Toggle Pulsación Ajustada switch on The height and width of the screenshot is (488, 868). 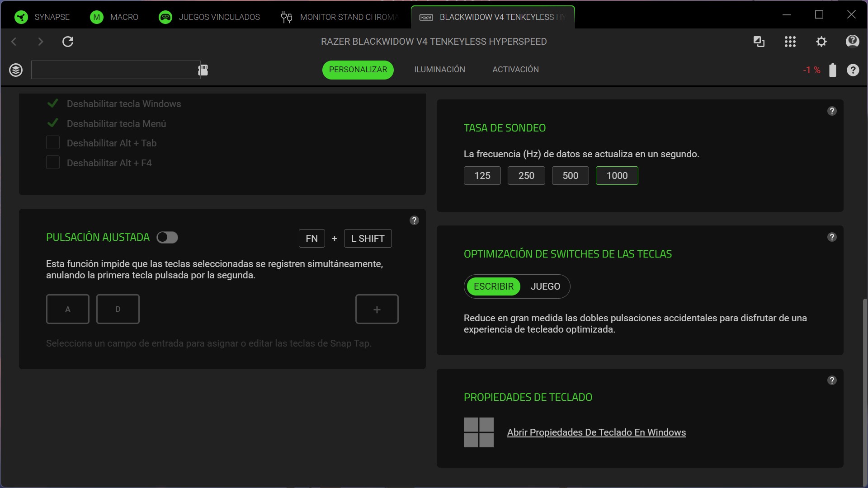167,237
